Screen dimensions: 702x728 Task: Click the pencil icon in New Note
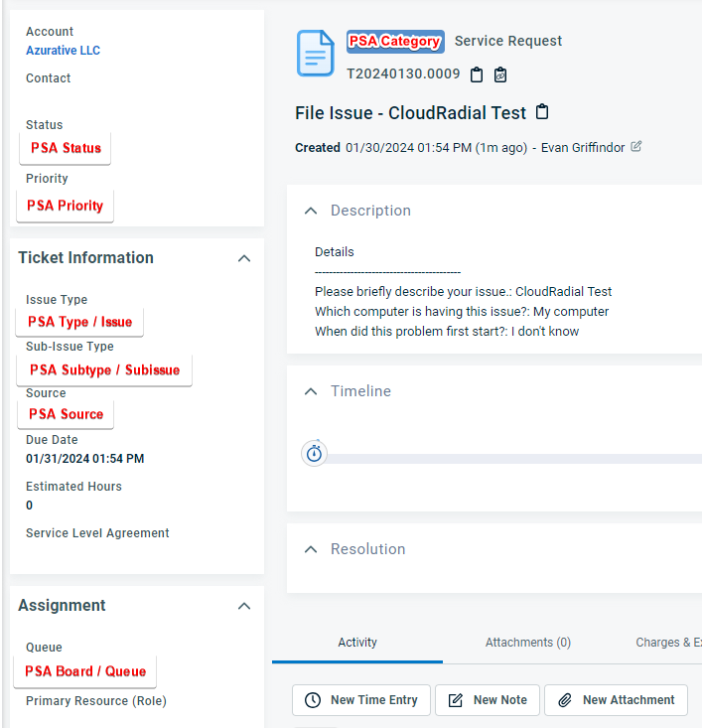click(456, 700)
